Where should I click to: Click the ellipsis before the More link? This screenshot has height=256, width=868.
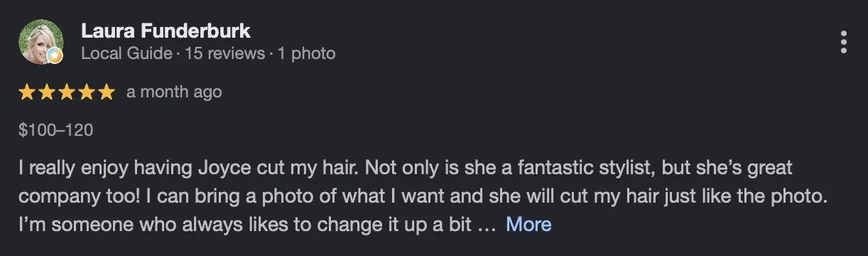click(x=485, y=228)
